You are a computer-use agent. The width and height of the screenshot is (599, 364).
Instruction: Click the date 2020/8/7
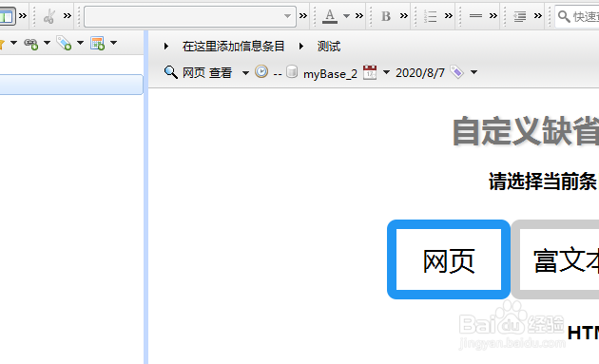pos(420,72)
